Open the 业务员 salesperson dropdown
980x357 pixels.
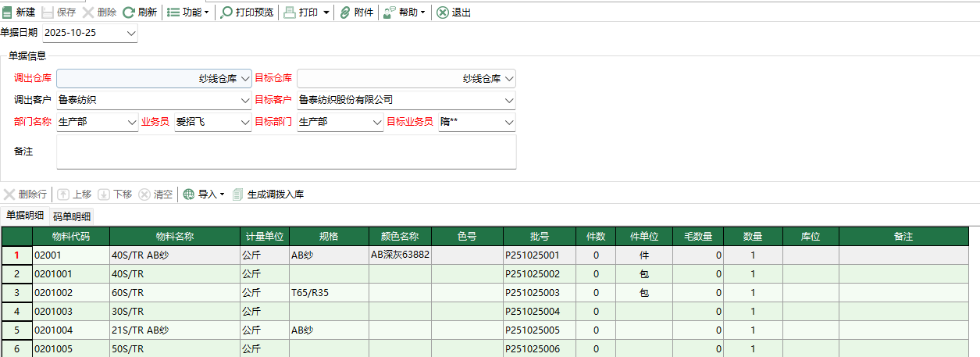coord(244,122)
